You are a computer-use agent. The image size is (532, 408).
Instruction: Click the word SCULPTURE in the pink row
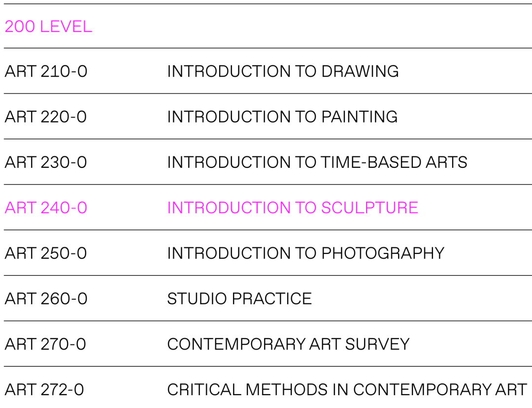[x=369, y=208]
